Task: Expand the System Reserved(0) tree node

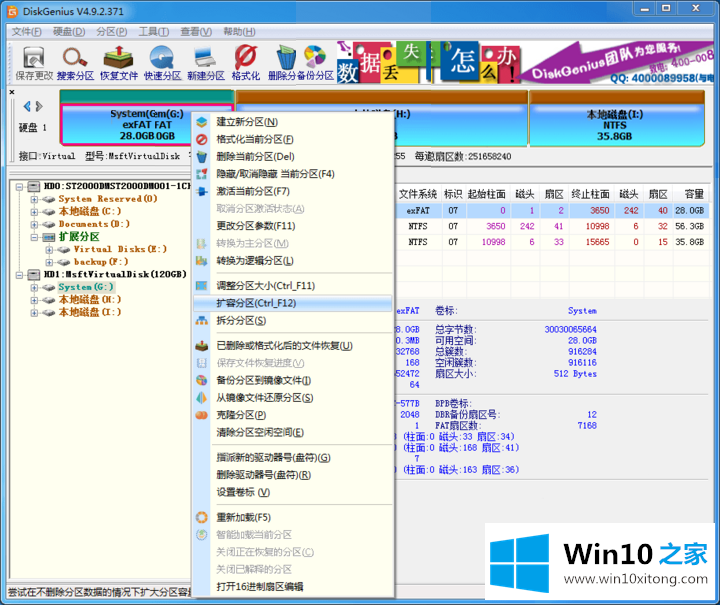Action: (x=34, y=199)
